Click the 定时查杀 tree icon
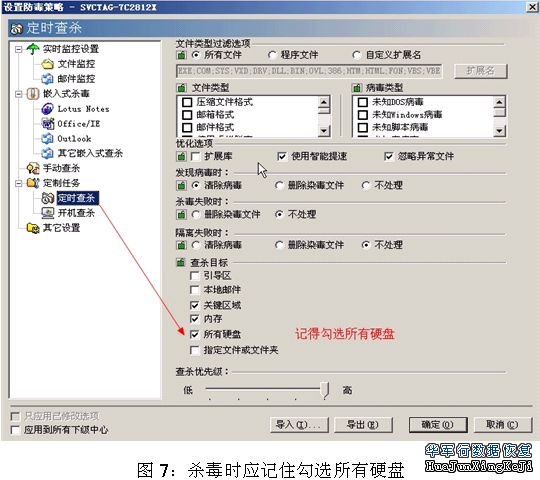This screenshot has height=480, width=540. pos(48,198)
